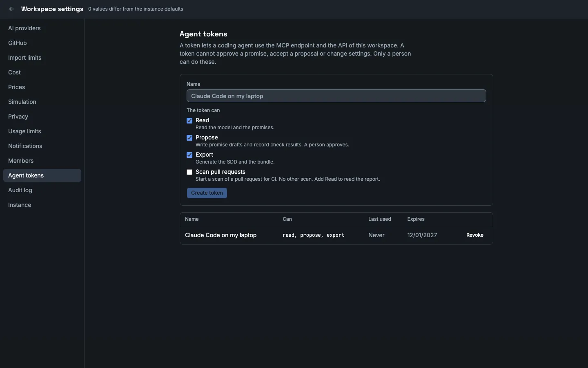The width and height of the screenshot is (588, 368).
Task: Open Notifications settings
Action: pos(42,146)
